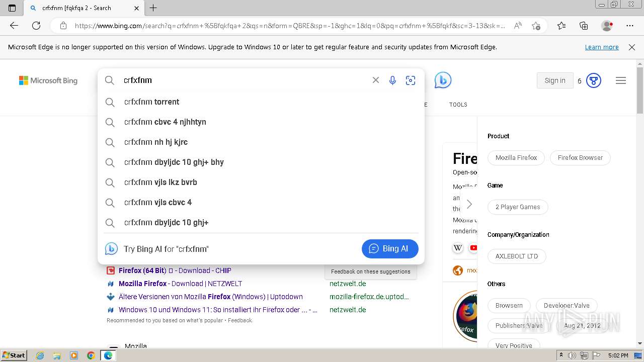Open 'Feedback on these suggestions'
Screen dimensions: 644x362
coord(371,271)
